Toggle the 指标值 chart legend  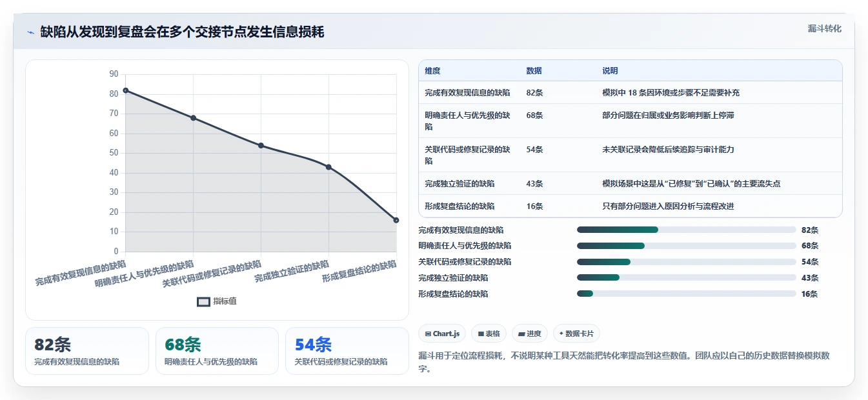coord(217,301)
